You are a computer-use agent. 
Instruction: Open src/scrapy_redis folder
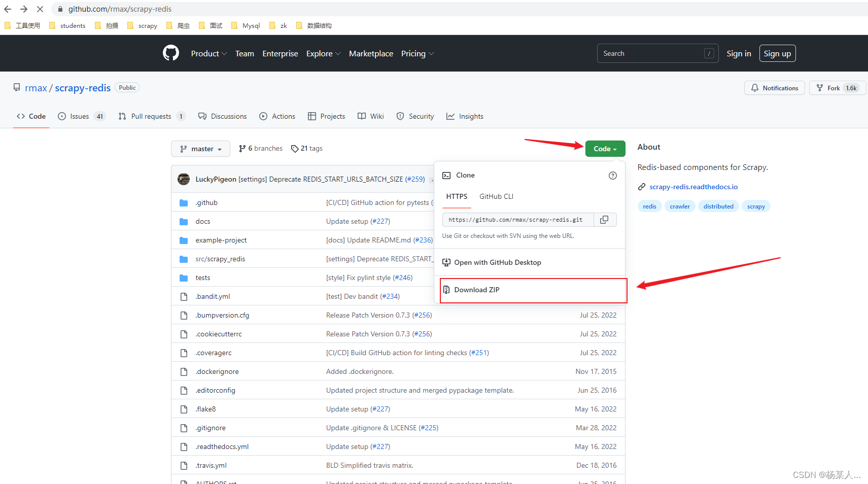(x=220, y=259)
